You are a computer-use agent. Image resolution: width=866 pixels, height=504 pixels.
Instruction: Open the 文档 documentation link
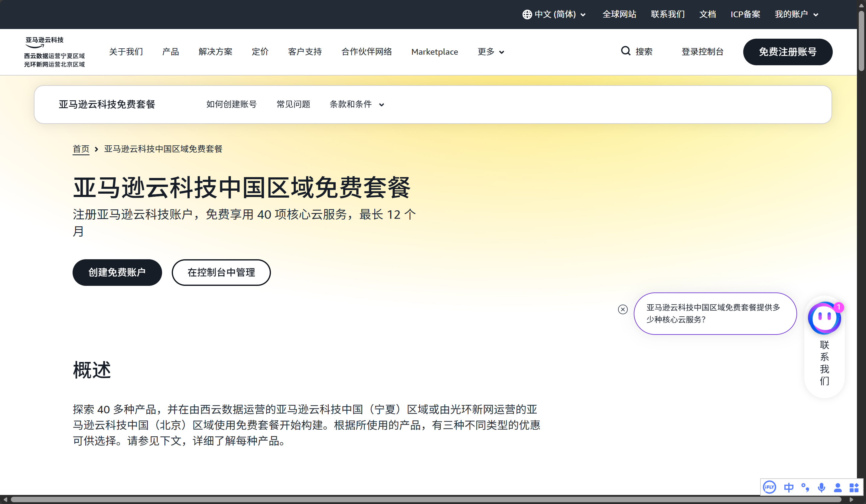coord(708,15)
